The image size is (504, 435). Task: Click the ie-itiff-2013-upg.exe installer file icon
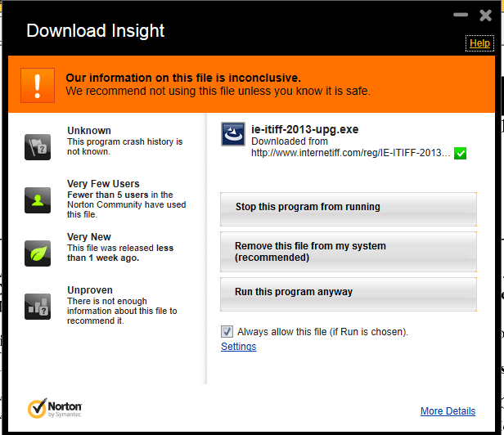(233, 134)
